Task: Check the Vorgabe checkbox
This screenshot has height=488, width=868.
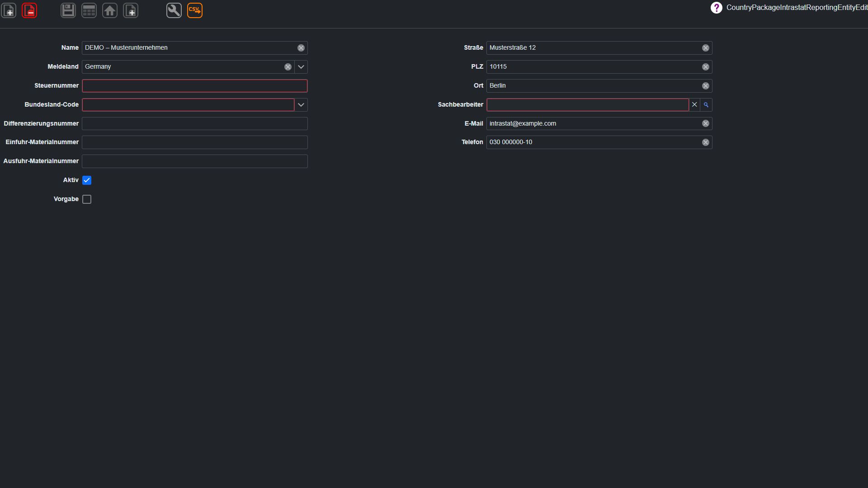Action: 87,199
